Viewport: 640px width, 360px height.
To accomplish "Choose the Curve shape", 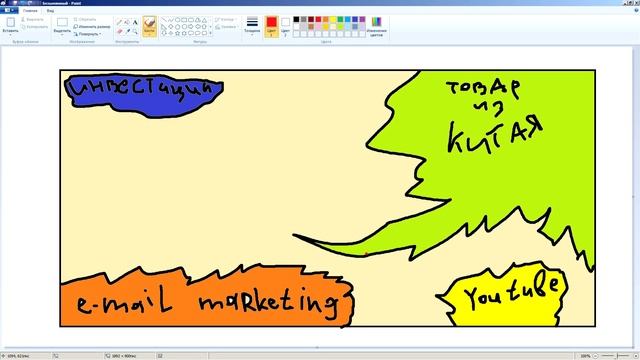I will [171, 20].
